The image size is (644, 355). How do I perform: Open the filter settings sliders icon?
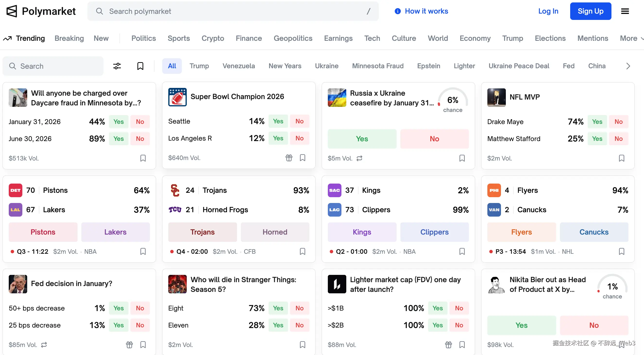(117, 66)
